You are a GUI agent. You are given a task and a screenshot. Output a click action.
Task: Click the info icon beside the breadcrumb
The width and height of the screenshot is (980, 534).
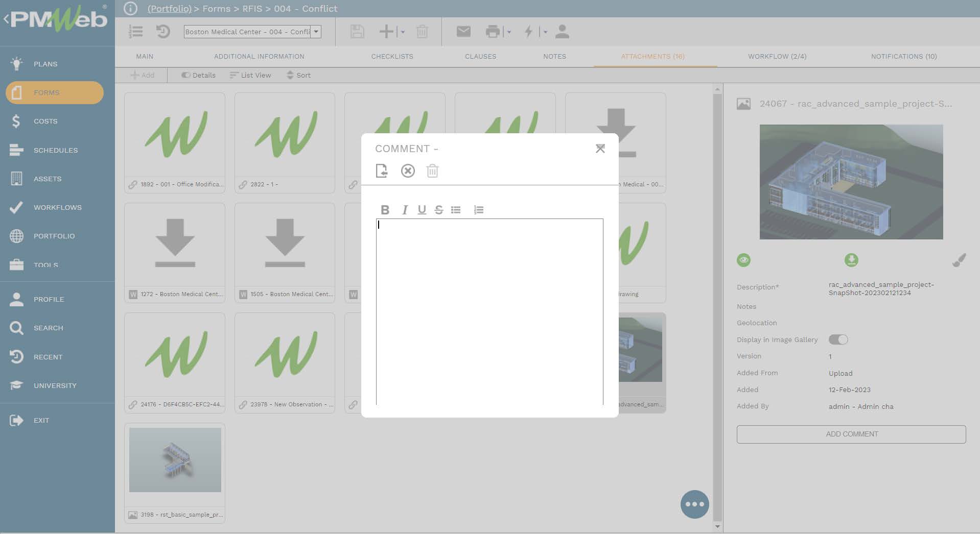(x=130, y=8)
